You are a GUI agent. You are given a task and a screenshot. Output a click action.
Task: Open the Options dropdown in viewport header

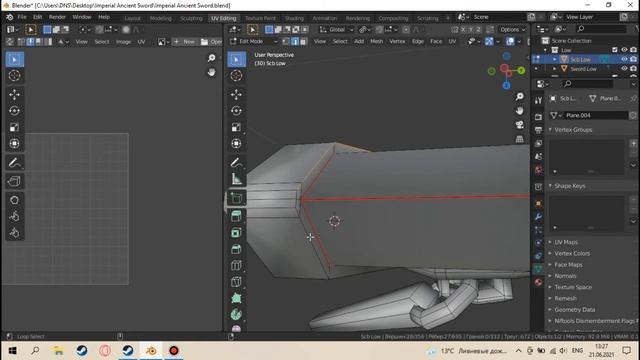click(512, 29)
